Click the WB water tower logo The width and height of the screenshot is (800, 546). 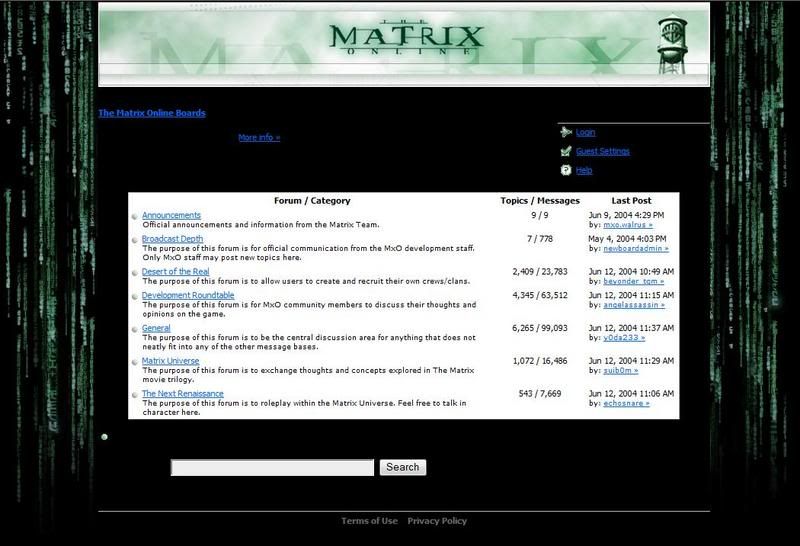pos(672,45)
